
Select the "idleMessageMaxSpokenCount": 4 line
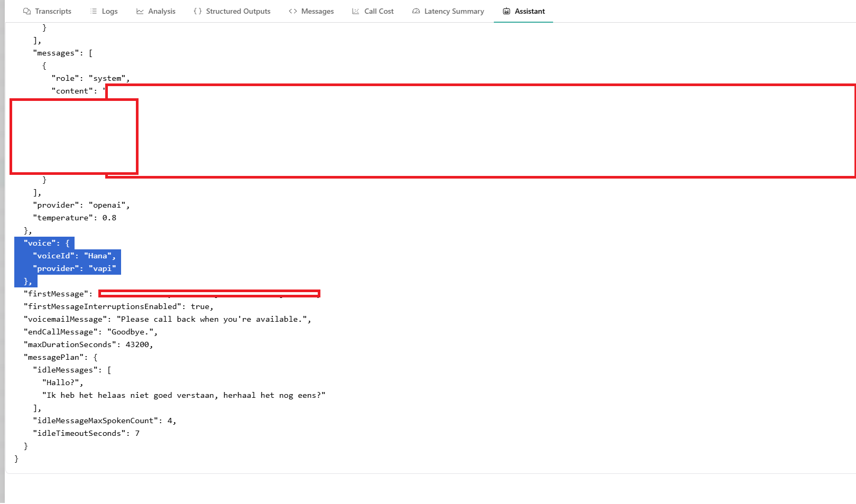[x=105, y=421]
